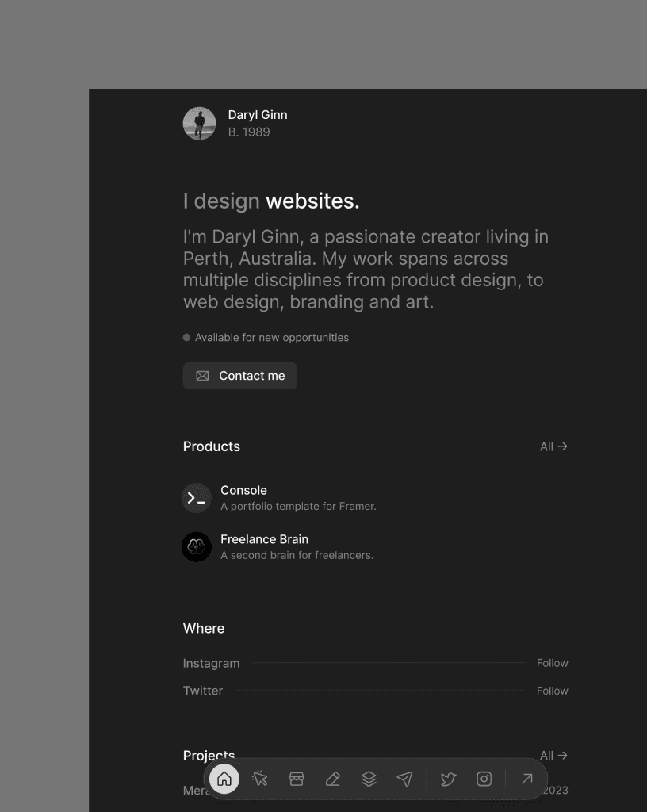Click the paper plane icon in the dock

tap(404, 779)
